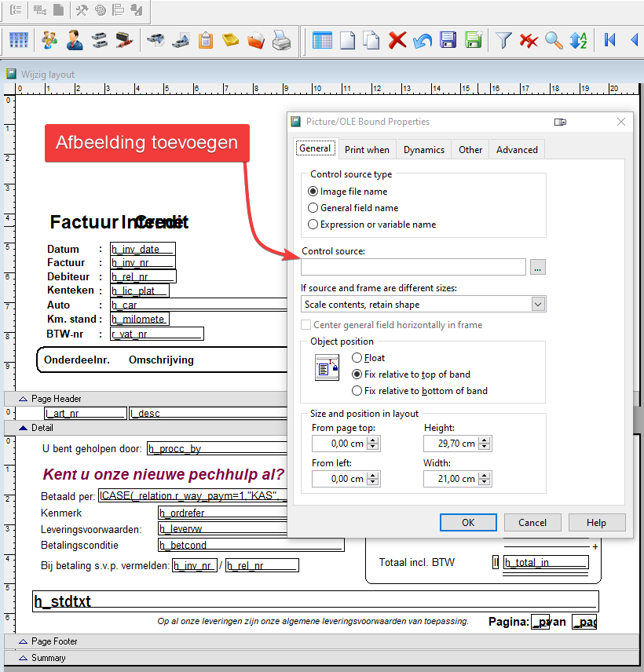Collapse the Page Header band
This screenshot has height=672, width=644.
[23, 399]
